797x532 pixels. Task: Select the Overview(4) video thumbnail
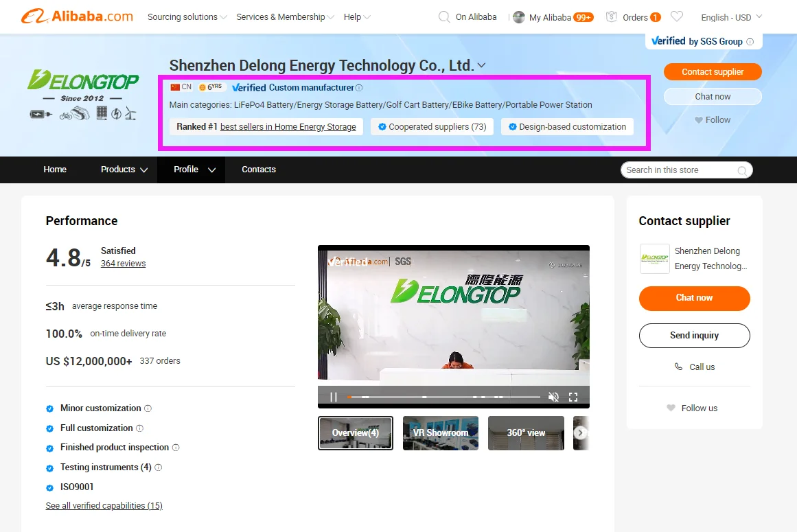tap(356, 433)
